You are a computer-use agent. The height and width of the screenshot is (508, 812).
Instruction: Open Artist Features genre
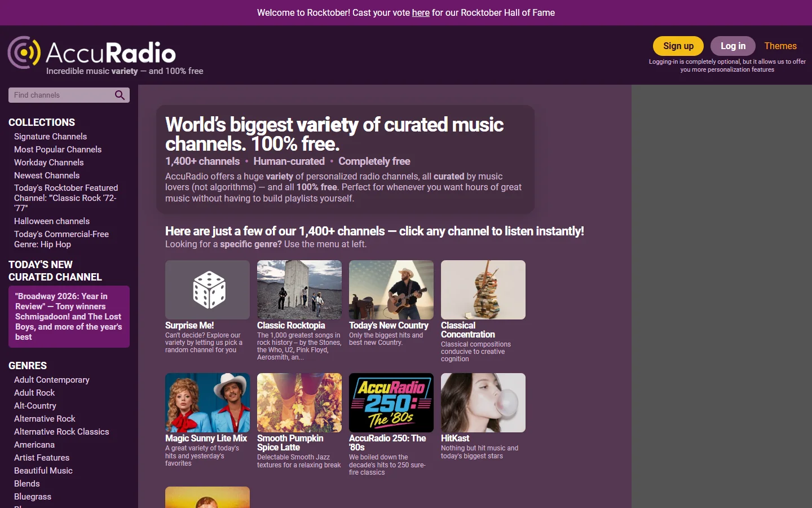pos(42,458)
